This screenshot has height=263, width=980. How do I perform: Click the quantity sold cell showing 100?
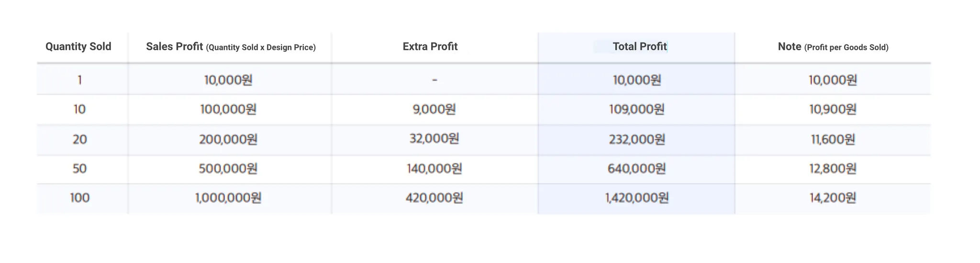click(79, 198)
